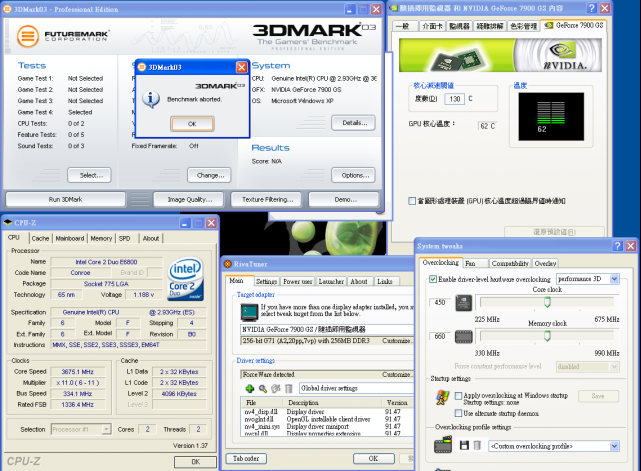Click the OK button in CPU-Z
This screenshot has height=471, width=641.
tap(195, 462)
